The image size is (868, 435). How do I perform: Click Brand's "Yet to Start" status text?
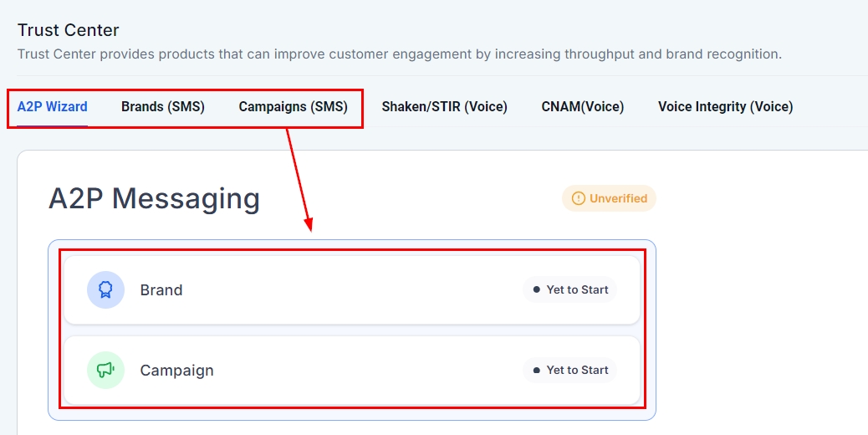[577, 289]
